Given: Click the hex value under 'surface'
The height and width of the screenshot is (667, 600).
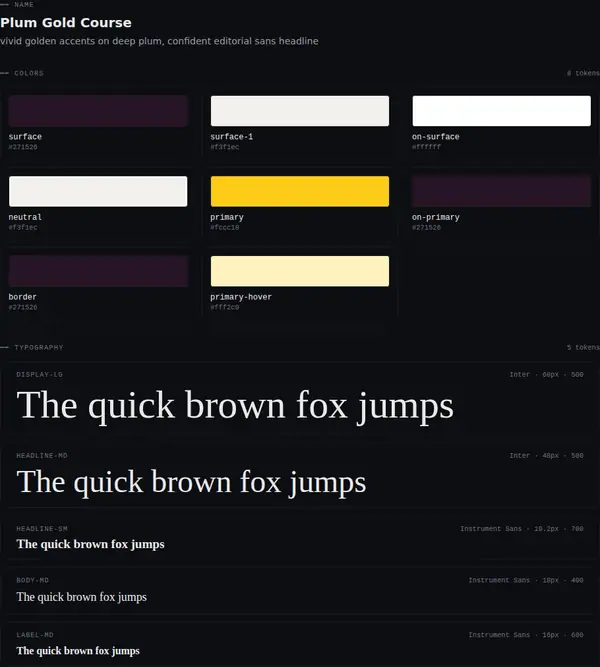Looking at the screenshot, I should (x=23, y=147).
